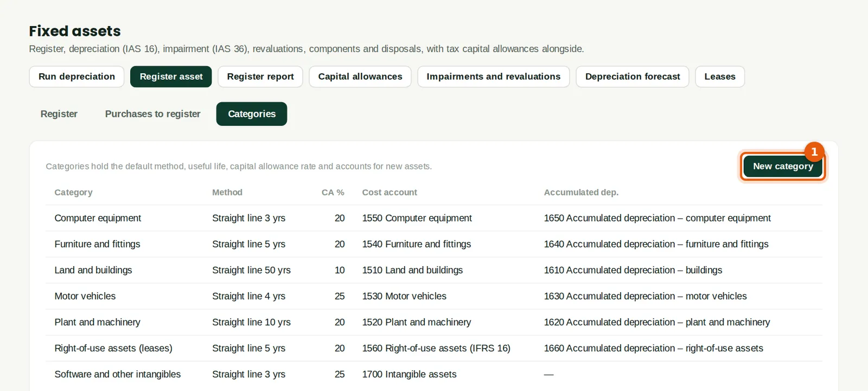Click the Cost account column header
The width and height of the screenshot is (868, 391).
pyautogui.click(x=390, y=192)
